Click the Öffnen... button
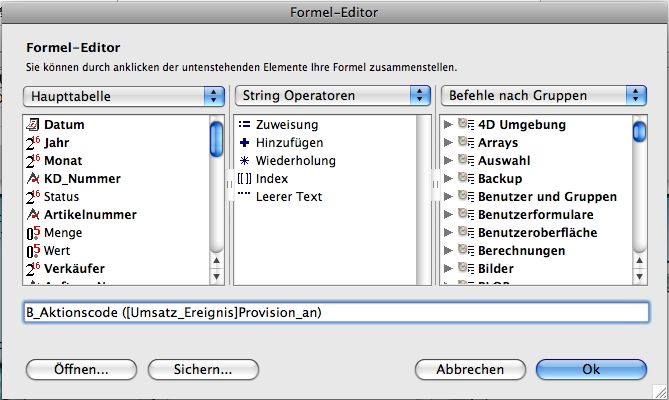 click(82, 369)
